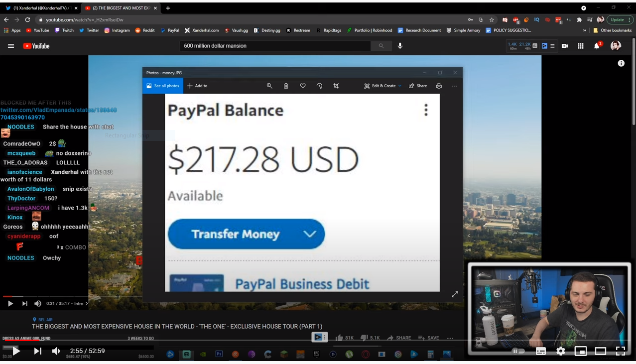
Task: Open YouTube create video camera icon
Action: 565,46
